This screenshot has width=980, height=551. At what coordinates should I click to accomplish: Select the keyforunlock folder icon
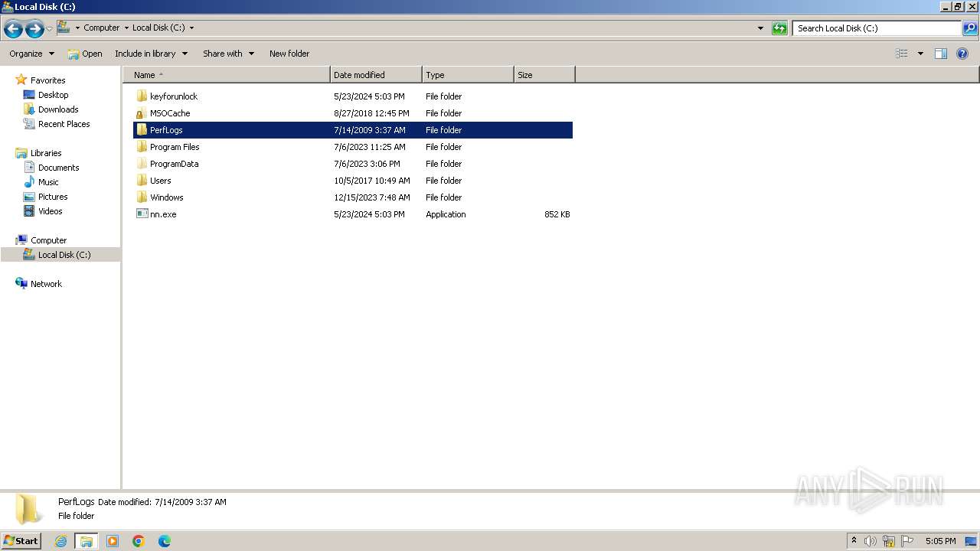pyautogui.click(x=142, y=96)
